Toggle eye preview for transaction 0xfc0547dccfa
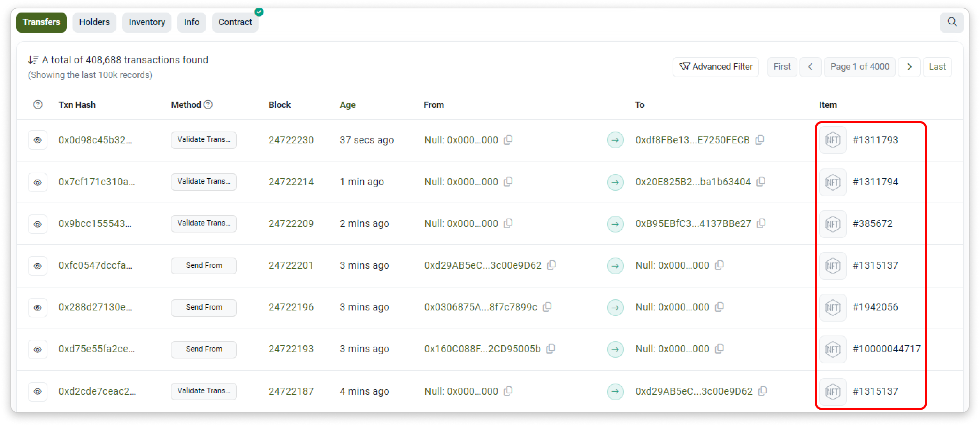 [x=38, y=266]
